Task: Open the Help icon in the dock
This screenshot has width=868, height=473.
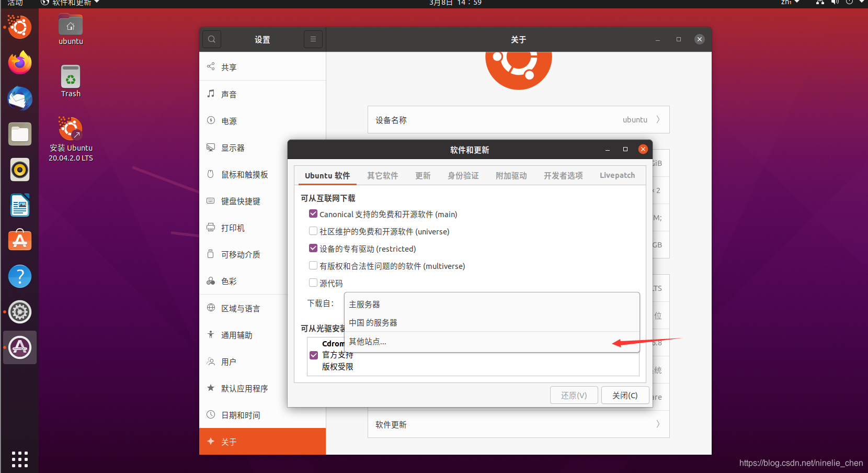Action: click(20, 276)
